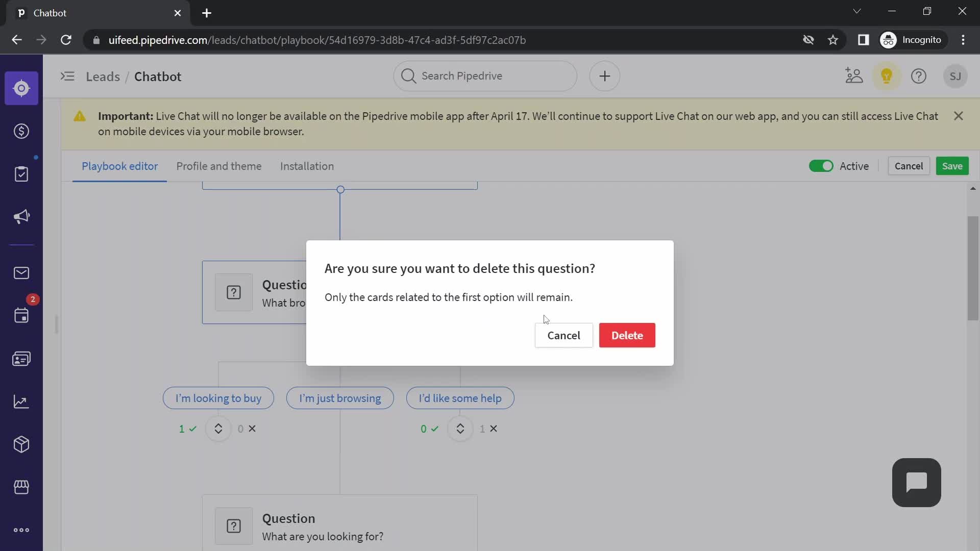This screenshot has width=980, height=551.
Task: Click the vertical scrollbar thumb
Action: click(x=973, y=268)
